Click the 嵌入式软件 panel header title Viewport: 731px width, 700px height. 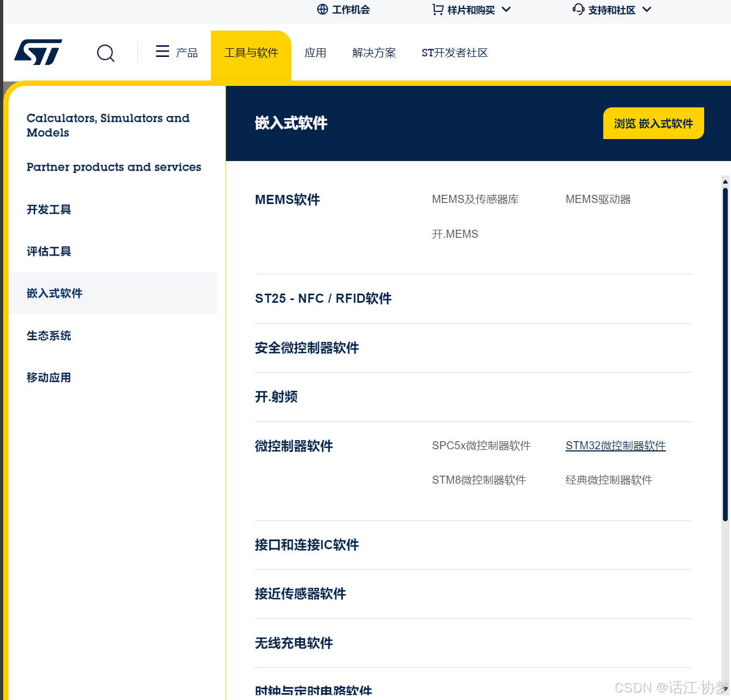[291, 123]
